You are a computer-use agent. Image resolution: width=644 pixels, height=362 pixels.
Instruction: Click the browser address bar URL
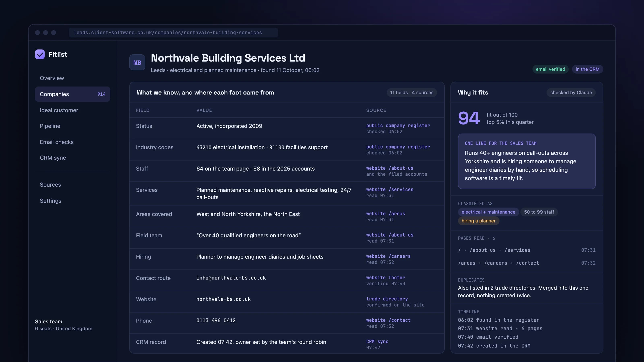click(x=173, y=32)
